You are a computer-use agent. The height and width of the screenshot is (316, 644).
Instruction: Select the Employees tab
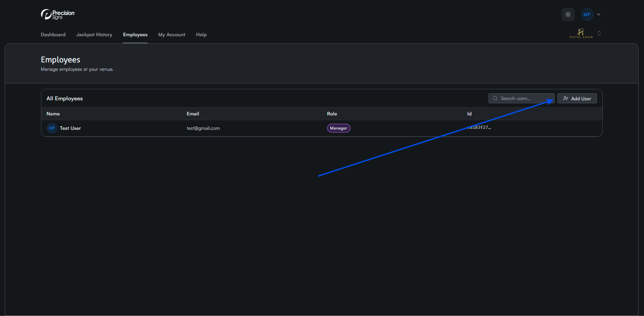coord(135,35)
